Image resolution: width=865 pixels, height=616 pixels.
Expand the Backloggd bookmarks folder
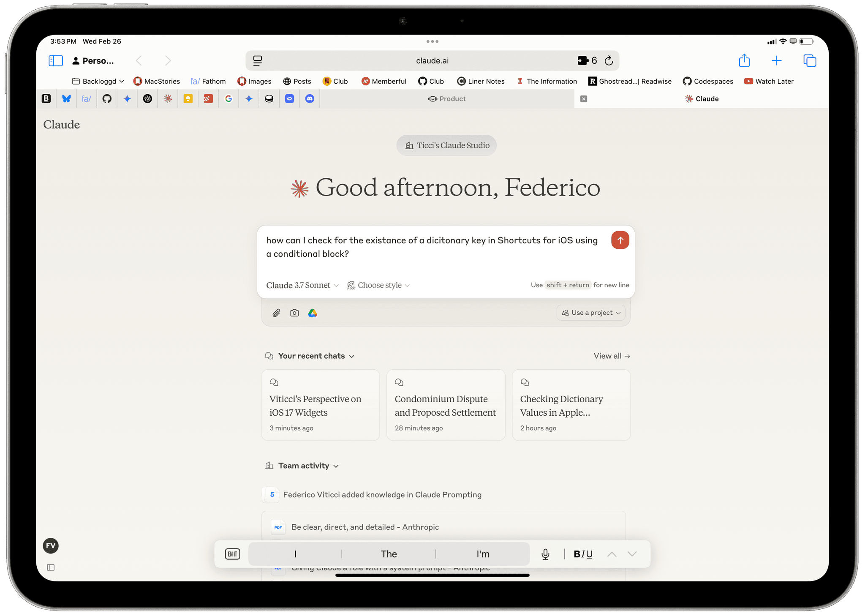(98, 82)
